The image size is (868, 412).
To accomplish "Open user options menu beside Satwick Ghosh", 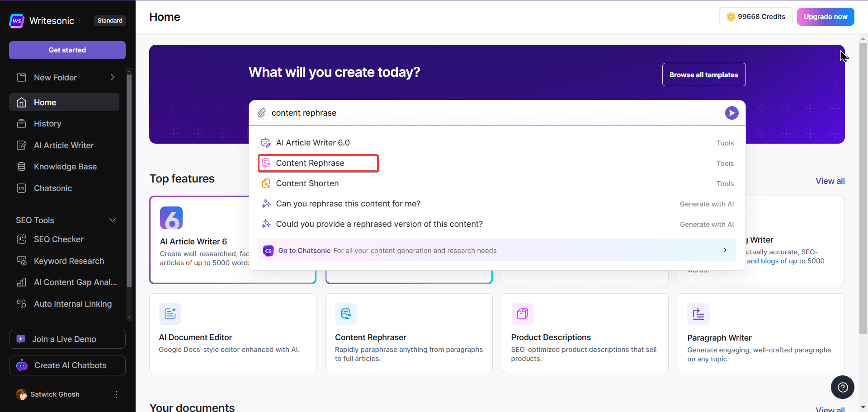I will tap(117, 394).
